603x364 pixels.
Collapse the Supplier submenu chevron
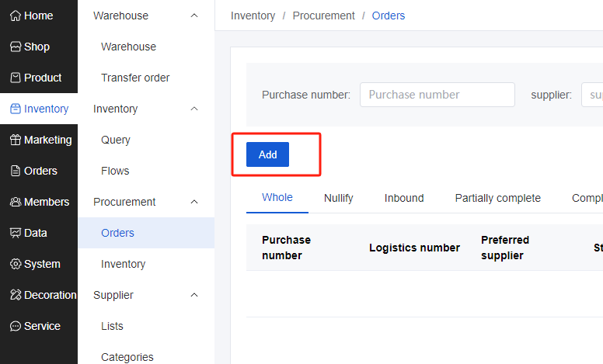[194, 295]
